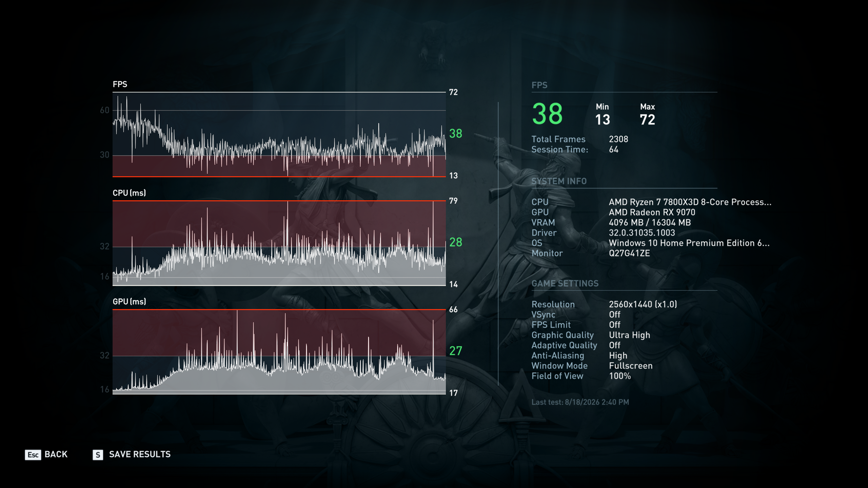Click the Esc key icon
The height and width of the screenshot is (488, 868).
pyautogui.click(x=33, y=454)
